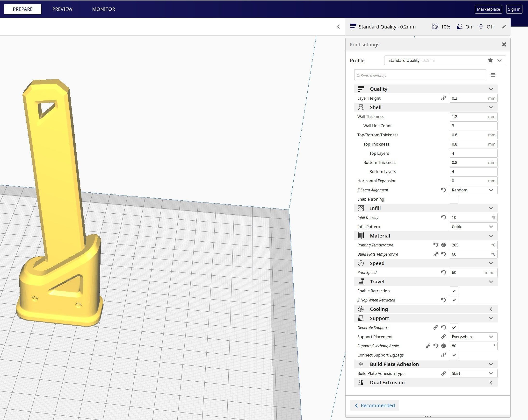Click the pencil edit icon in settings header
Screen dimensions: 528x420
pos(504,27)
